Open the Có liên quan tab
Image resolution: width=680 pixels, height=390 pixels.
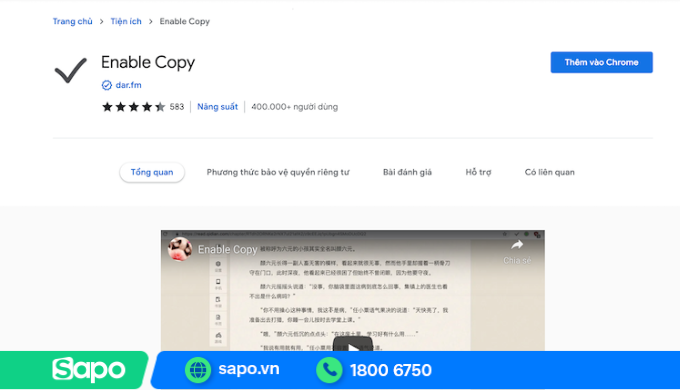click(549, 172)
